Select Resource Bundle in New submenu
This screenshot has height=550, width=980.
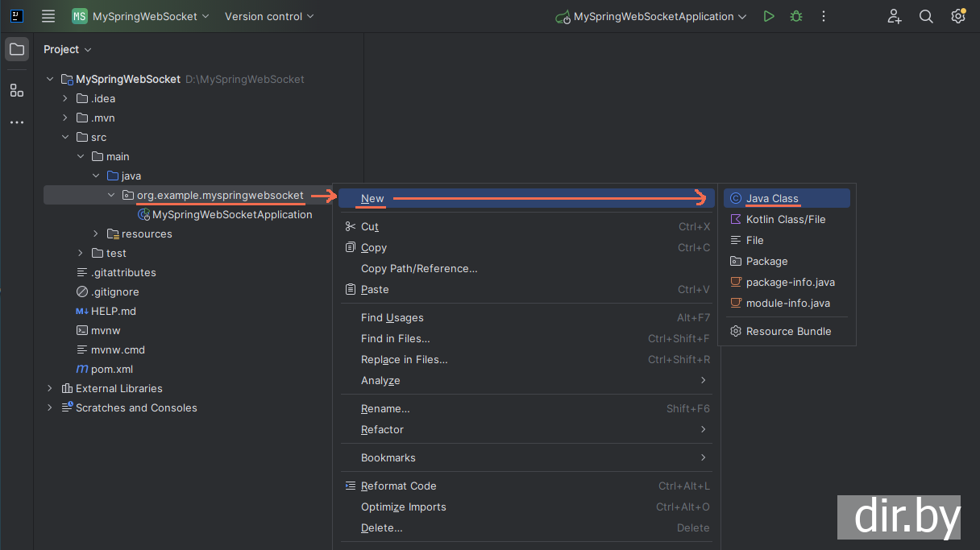787,331
